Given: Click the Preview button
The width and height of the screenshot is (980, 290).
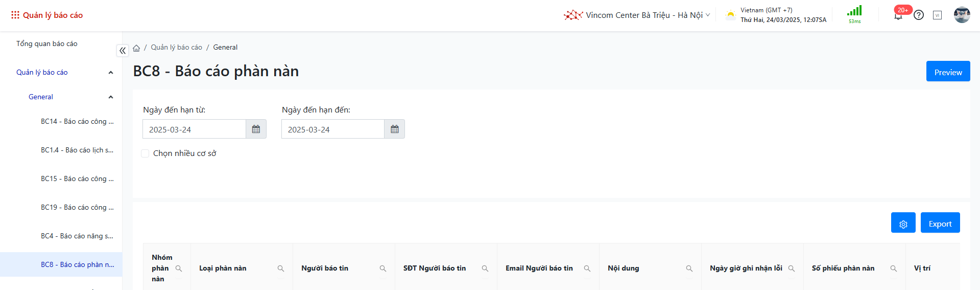Looking at the screenshot, I should click(x=948, y=72).
